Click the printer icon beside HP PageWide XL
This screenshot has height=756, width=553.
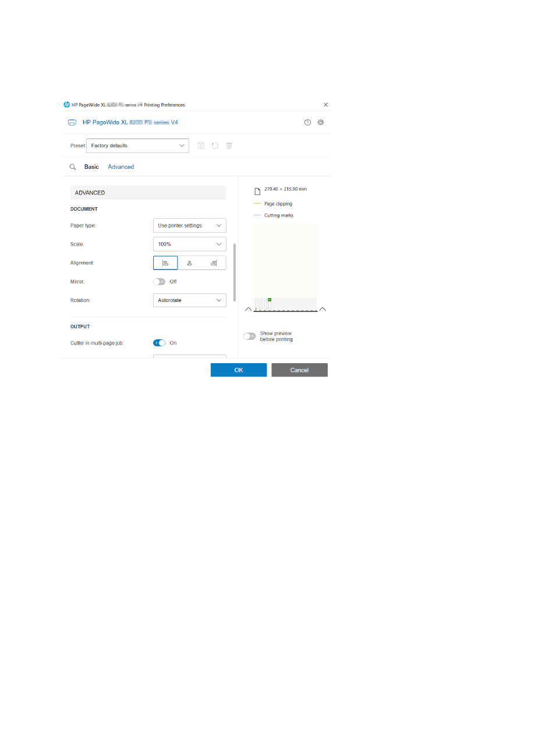(72, 122)
